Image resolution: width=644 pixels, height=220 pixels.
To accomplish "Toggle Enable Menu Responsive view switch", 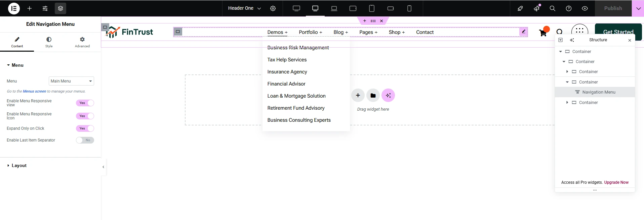I will pos(85,103).
